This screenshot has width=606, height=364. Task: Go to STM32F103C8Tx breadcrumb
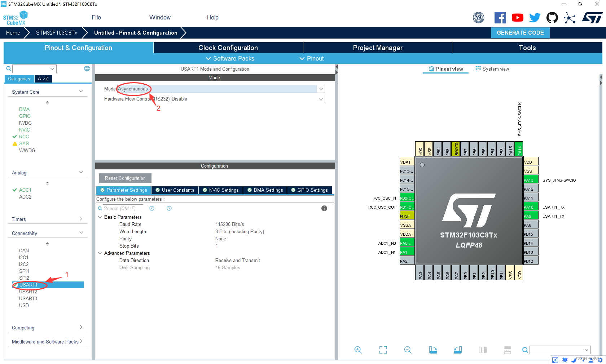(57, 32)
